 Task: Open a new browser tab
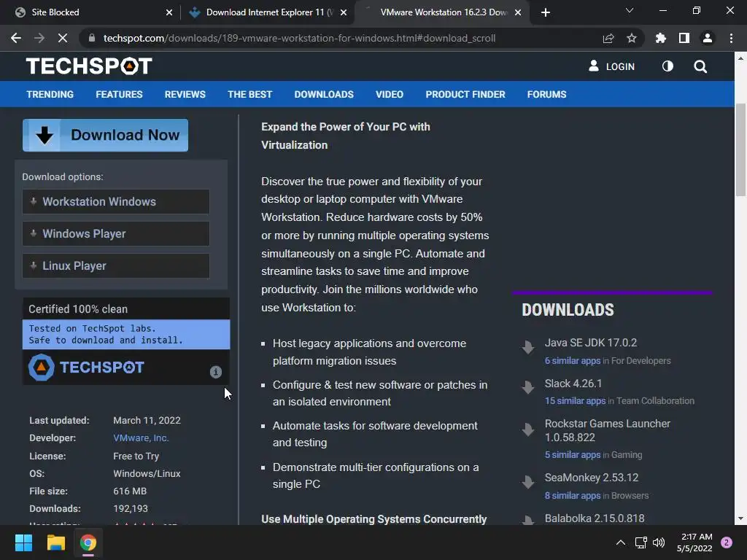pos(546,12)
